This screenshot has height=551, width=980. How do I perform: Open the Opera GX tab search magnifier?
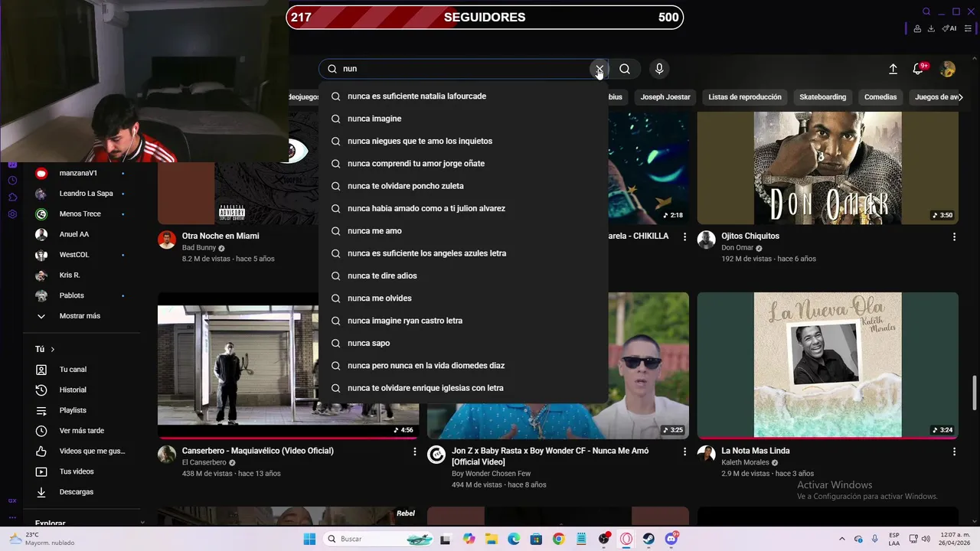[x=926, y=11]
